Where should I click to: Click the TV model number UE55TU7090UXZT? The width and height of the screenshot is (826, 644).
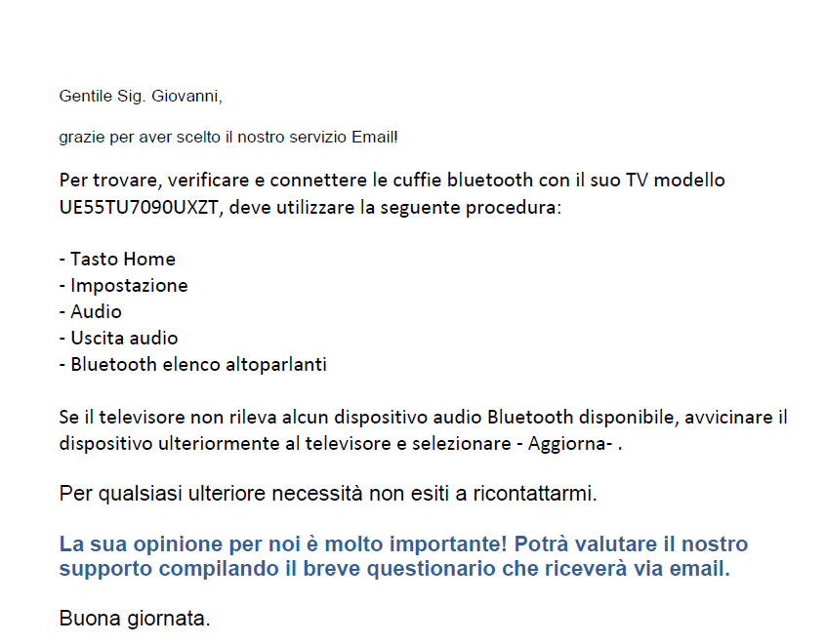pos(142,207)
